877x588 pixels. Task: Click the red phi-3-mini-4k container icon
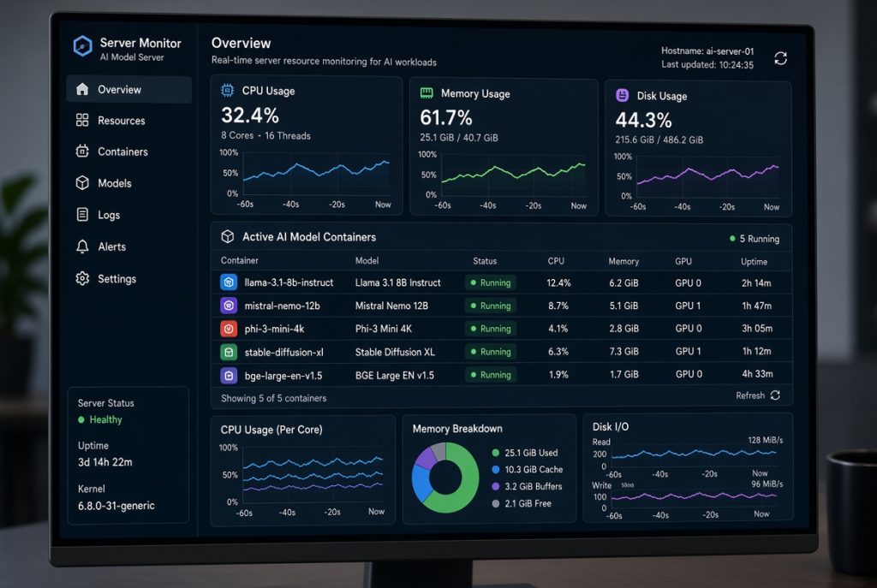coord(229,329)
